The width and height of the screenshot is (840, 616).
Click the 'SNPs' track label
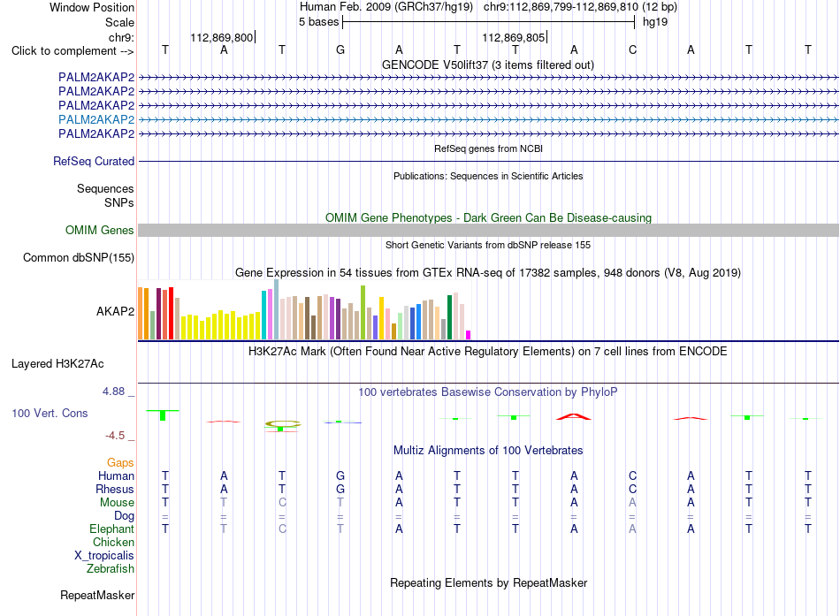point(119,202)
